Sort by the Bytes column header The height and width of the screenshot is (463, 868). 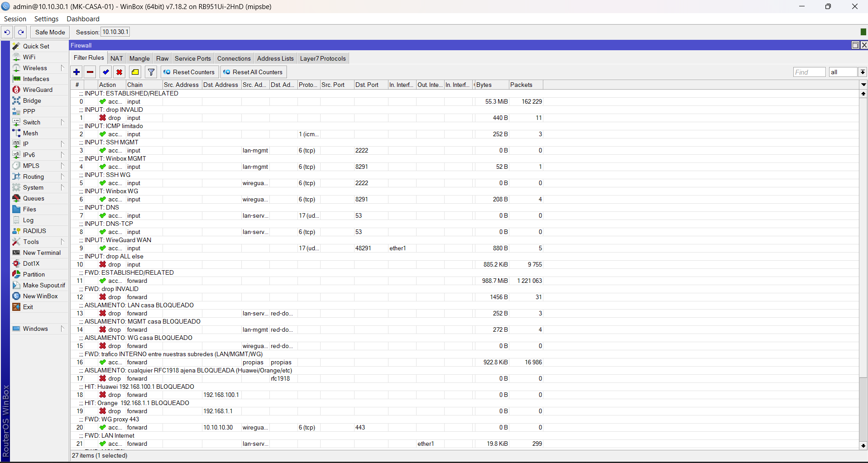[492, 85]
